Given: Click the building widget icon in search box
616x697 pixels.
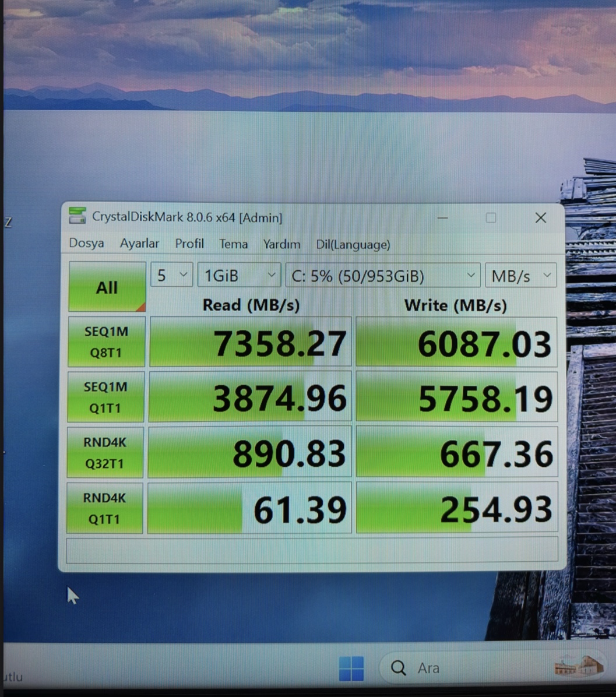Looking at the screenshot, I should (579, 666).
